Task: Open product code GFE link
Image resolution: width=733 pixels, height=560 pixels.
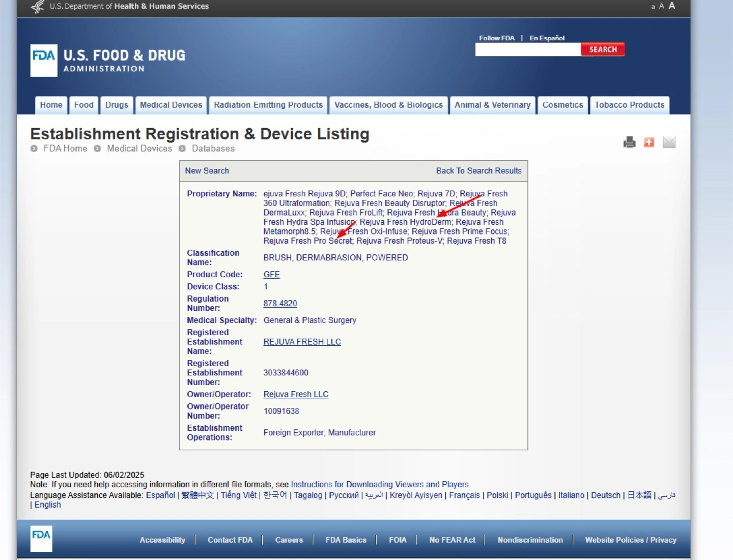Action: 271,275
